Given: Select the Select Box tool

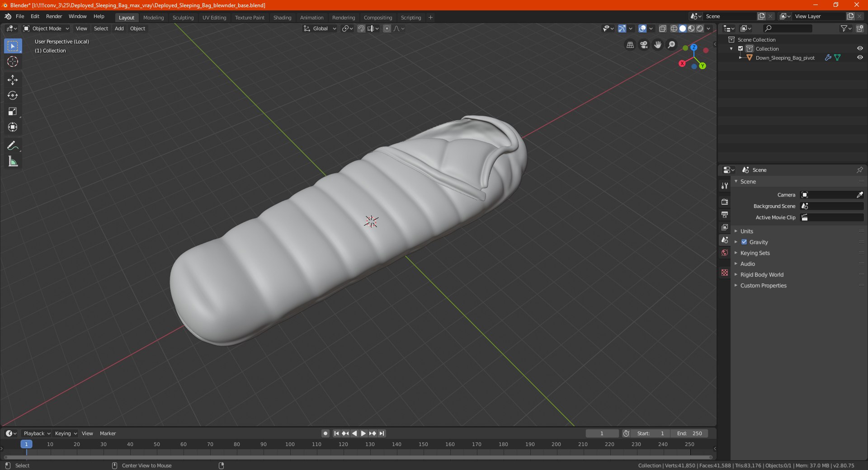Looking at the screenshot, I should (x=13, y=46).
